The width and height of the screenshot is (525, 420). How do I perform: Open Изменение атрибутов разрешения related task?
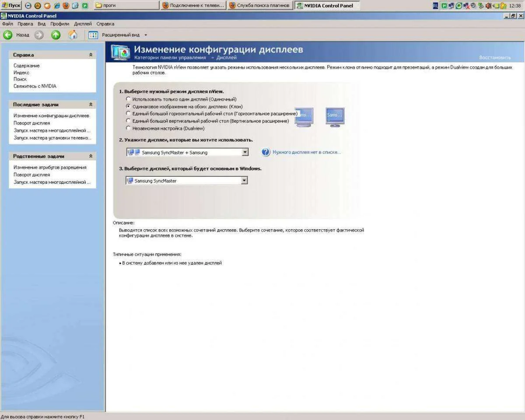[x=50, y=167]
